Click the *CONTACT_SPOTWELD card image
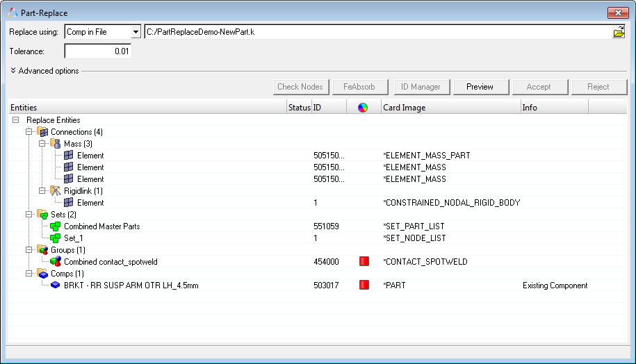This screenshot has width=636, height=364. tap(425, 261)
